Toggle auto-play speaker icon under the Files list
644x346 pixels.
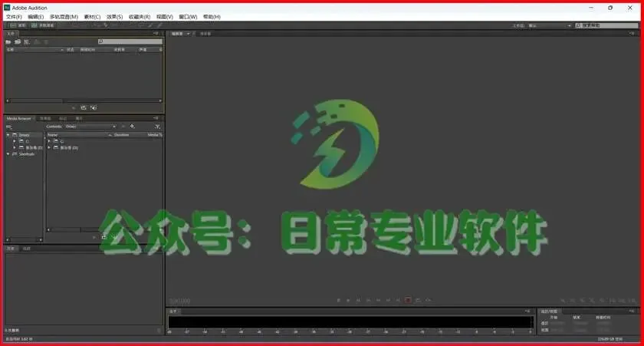click(94, 107)
